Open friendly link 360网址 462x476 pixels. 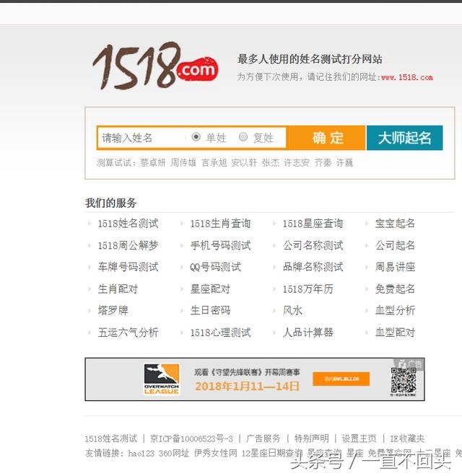[174, 453]
